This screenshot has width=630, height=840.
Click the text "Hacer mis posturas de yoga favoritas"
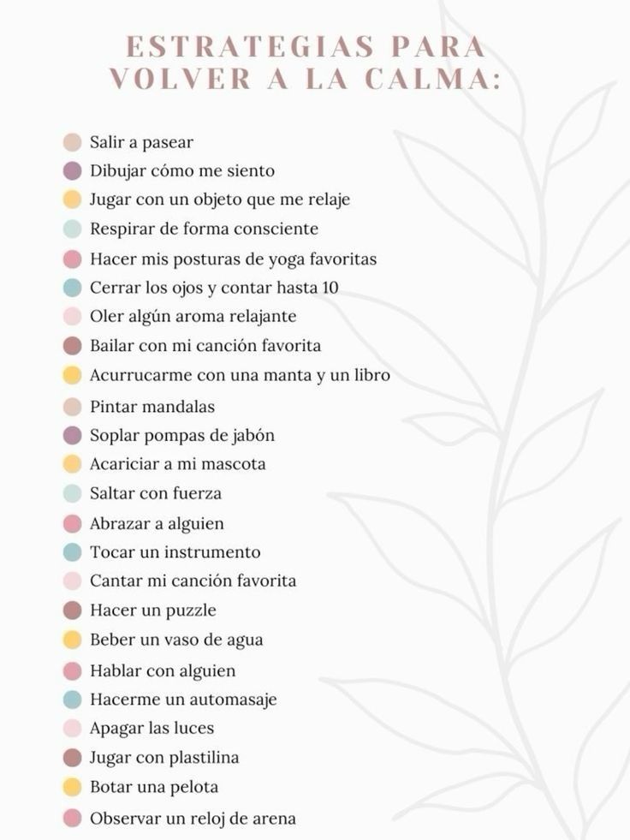click(233, 259)
